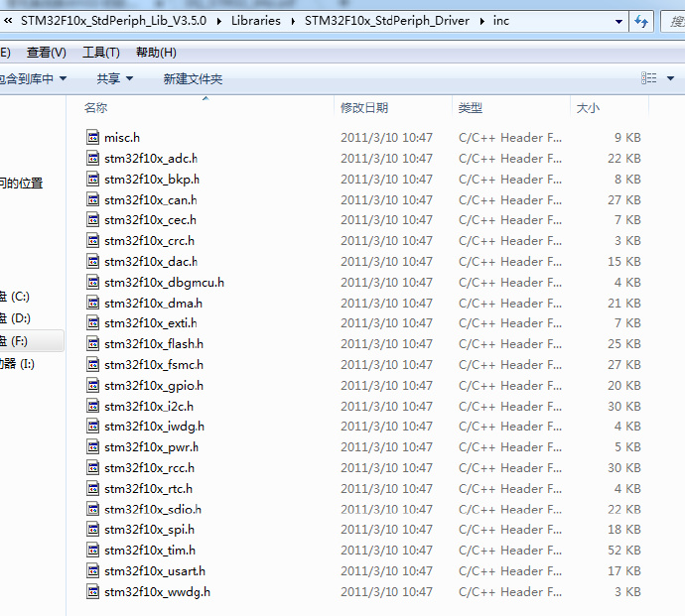Select drive (I:) in navigation pane

[x=18, y=363]
